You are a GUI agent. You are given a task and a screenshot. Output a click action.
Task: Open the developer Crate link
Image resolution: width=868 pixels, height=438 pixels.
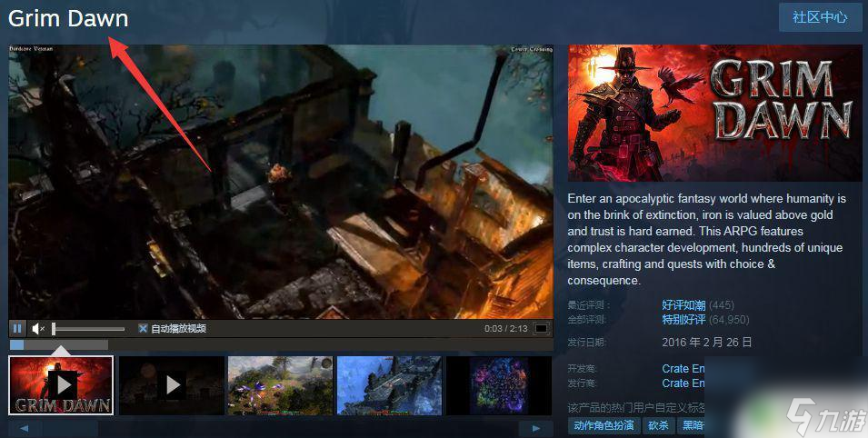[x=683, y=368]
